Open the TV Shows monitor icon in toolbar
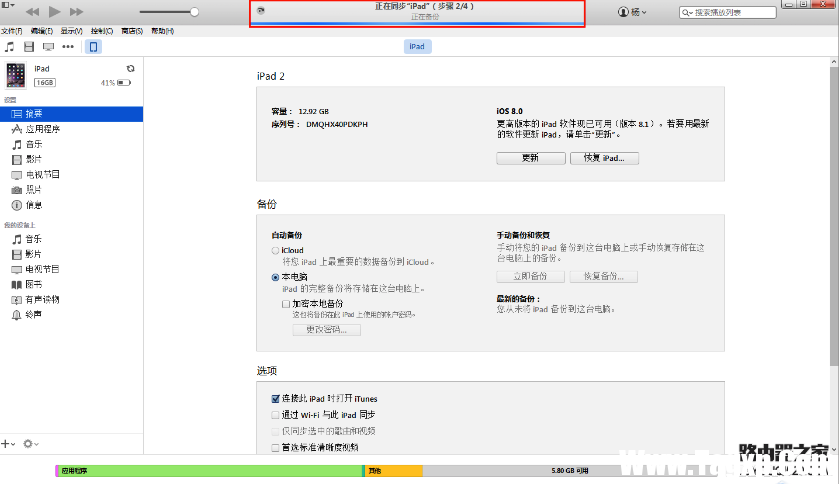Viewport: 839px width, 484px height. [48, 47]
